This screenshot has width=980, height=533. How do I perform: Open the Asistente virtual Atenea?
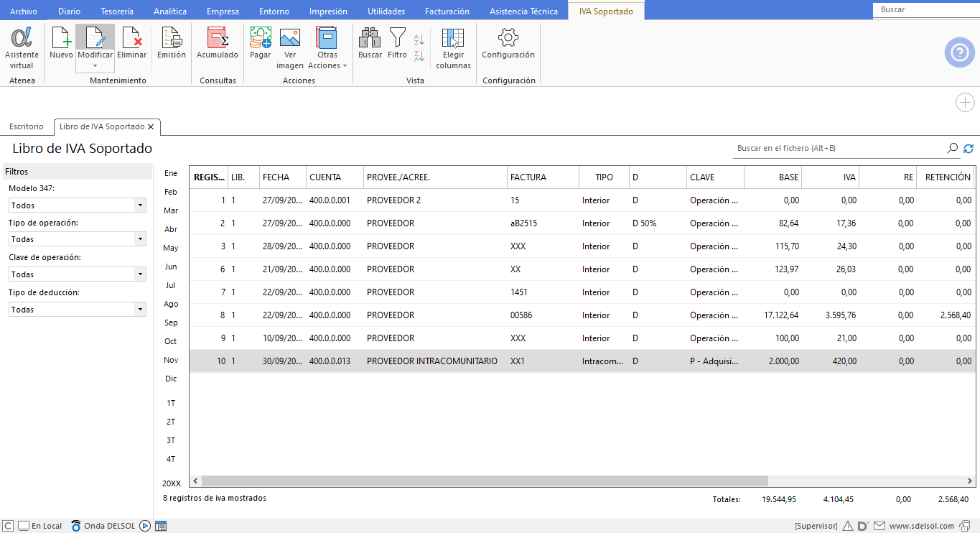22,48
